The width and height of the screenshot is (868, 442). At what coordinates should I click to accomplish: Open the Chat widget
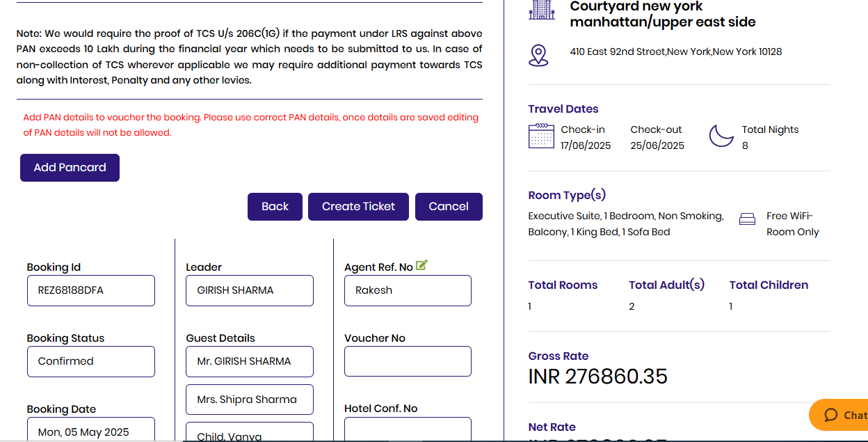click(839, 415)
